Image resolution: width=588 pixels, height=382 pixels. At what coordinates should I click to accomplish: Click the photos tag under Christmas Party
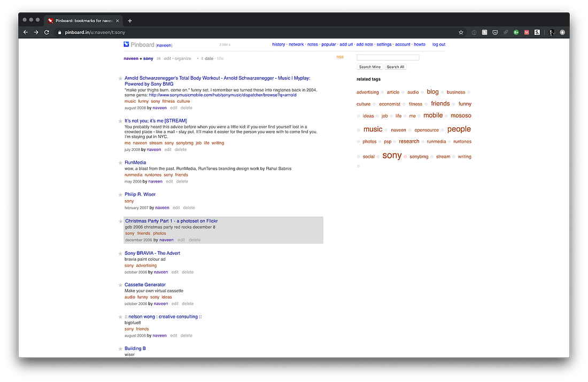click(x=159, y=233)
